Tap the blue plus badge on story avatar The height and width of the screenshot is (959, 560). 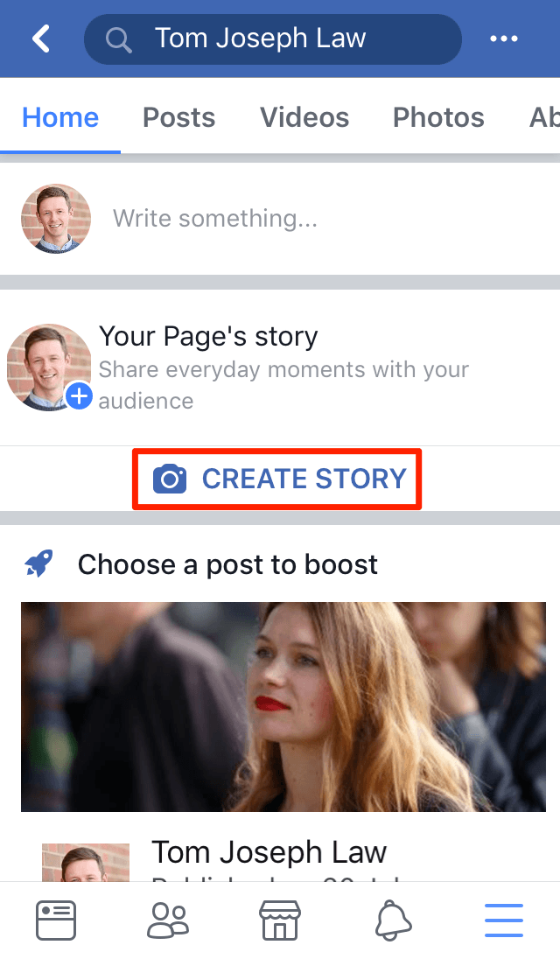pos(79,395)
